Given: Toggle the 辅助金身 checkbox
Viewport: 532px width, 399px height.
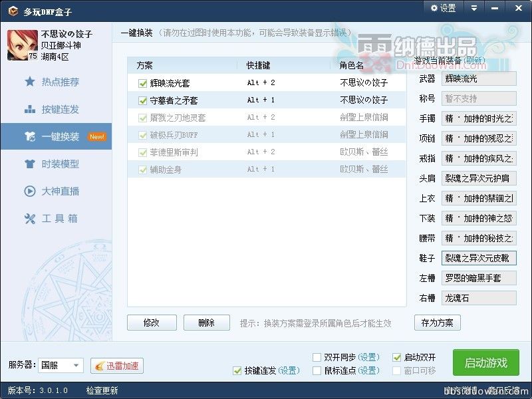Looking at the screenshot, I should (142, 170).
